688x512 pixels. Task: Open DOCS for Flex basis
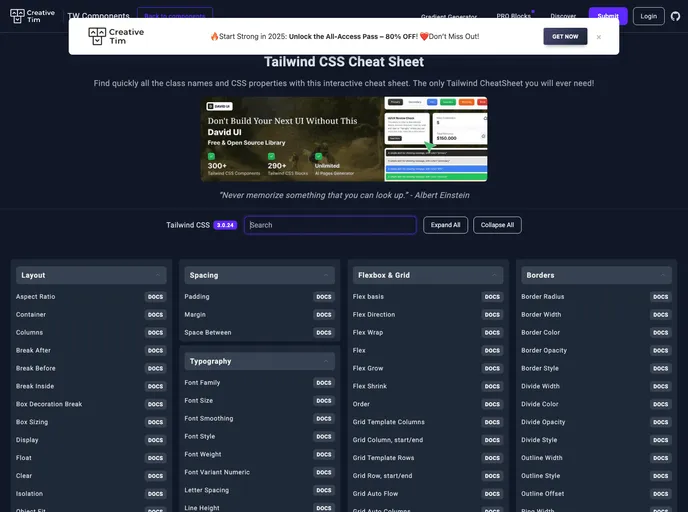pyautogui.click(x=492, y=297)
